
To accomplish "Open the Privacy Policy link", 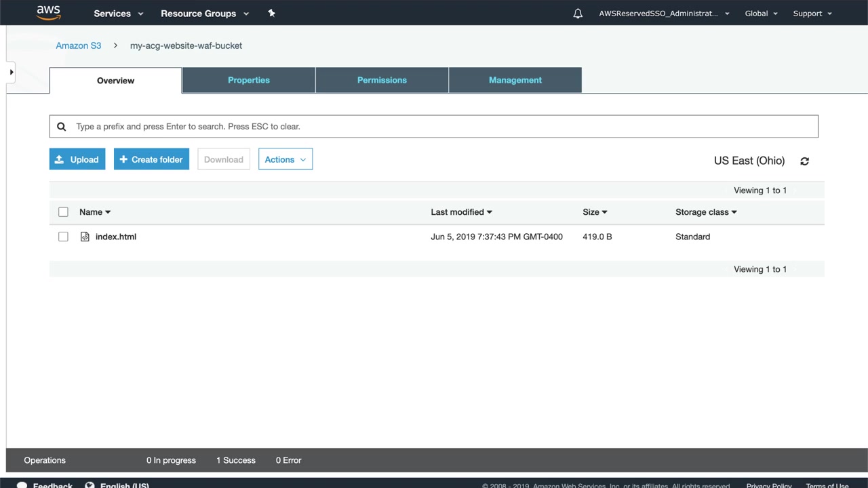I will (x=769, y=485).
